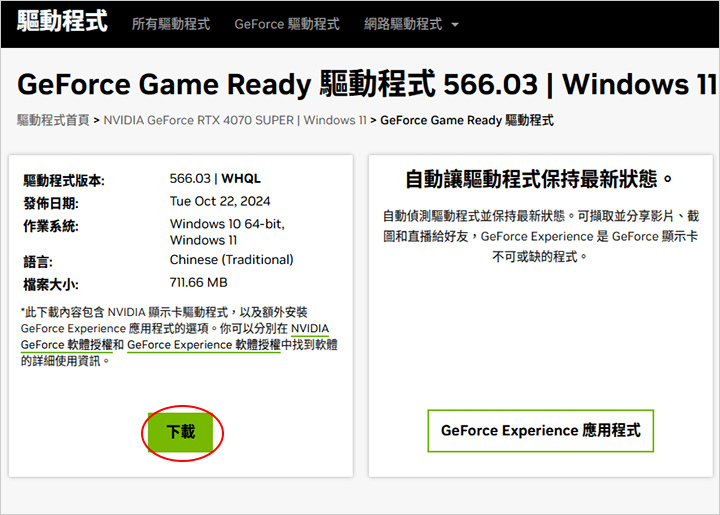Open the GeForce Experience 應用程式 button
Screen dimensions: 720x515
pyautogui.click(x=540, y=431)
